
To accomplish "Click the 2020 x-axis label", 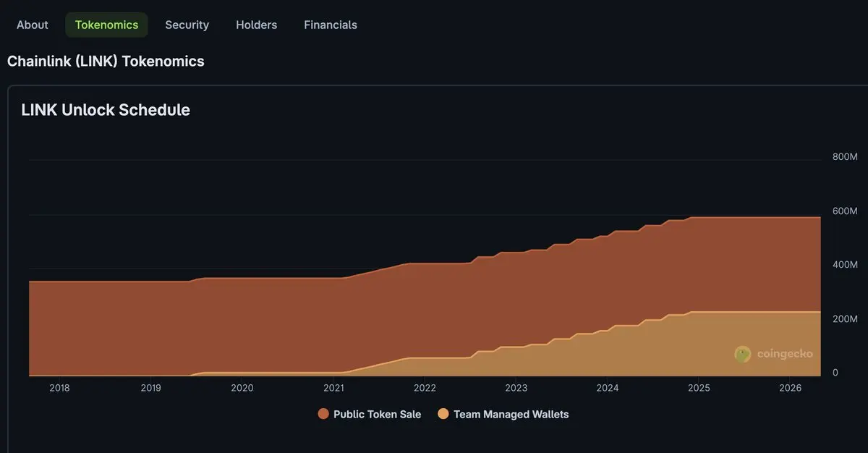I will point(242,388).
